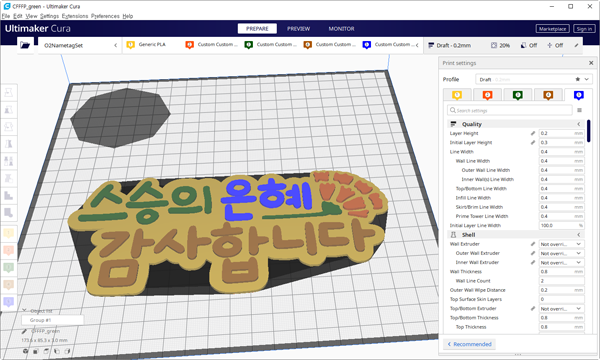Select the Rotate tool in left toolbar

click(9, 127)
